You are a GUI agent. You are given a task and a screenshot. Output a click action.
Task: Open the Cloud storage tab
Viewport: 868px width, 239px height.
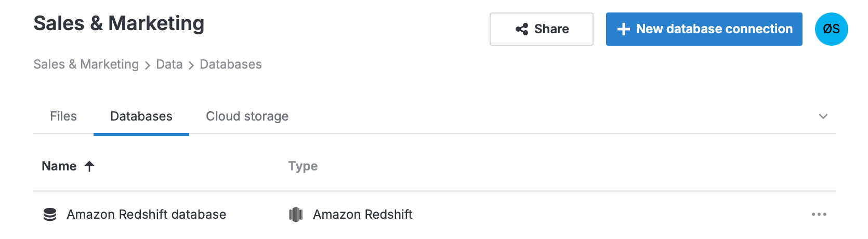pos(247,116)
